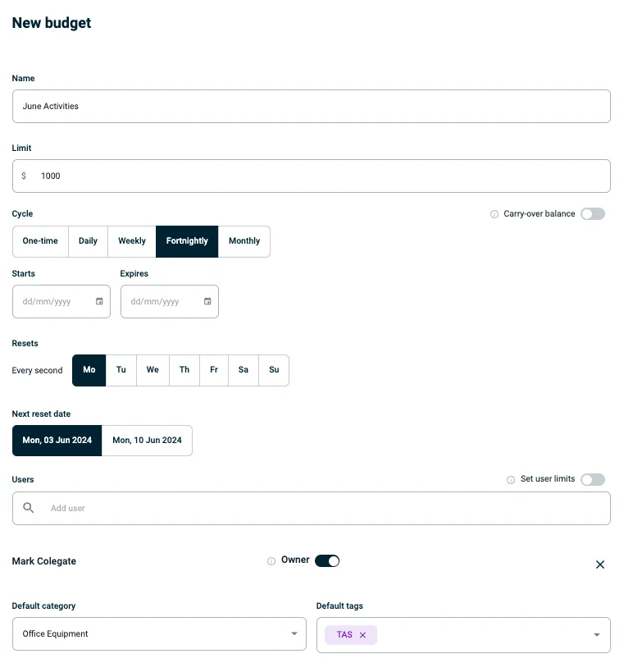633x672 pixels.
Task: Click the Carry-over balance info icon
Action: pos(494,214)
